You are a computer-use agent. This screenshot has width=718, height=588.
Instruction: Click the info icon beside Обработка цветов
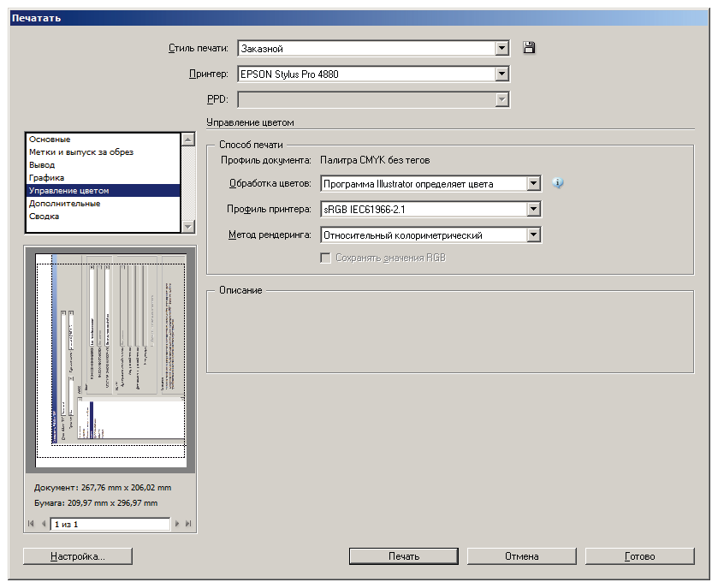558,183
